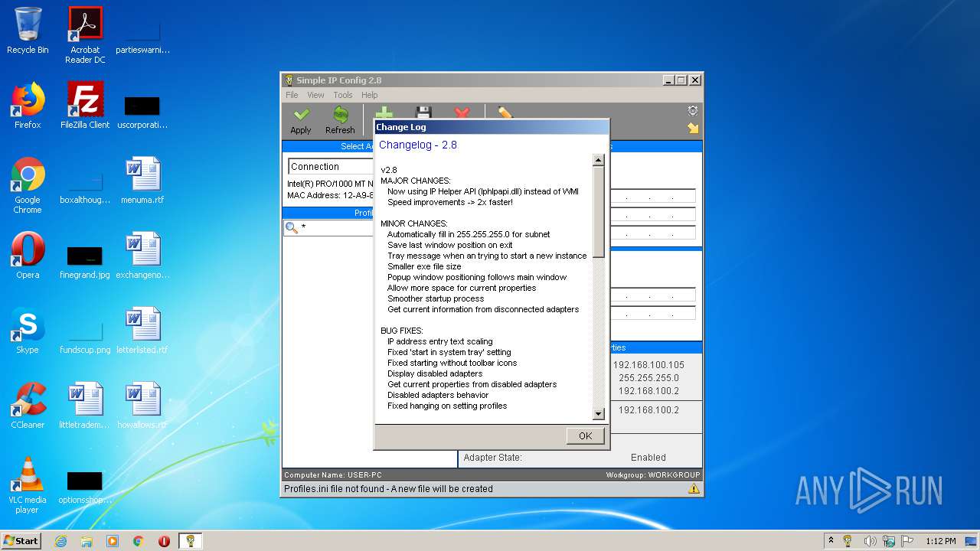
Task: Click Simple IP Config taskbar button
Action: (x=190, y=541)
